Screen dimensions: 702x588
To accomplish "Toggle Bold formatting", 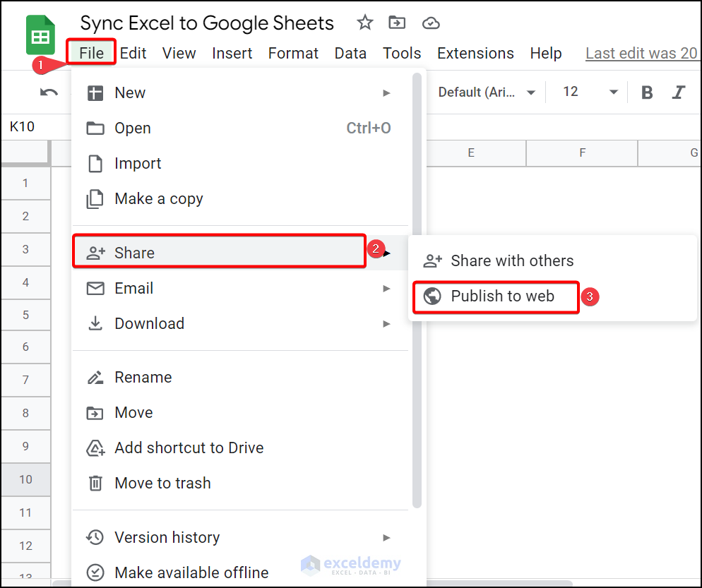I will pyautogui.click(x=647, y=92).
